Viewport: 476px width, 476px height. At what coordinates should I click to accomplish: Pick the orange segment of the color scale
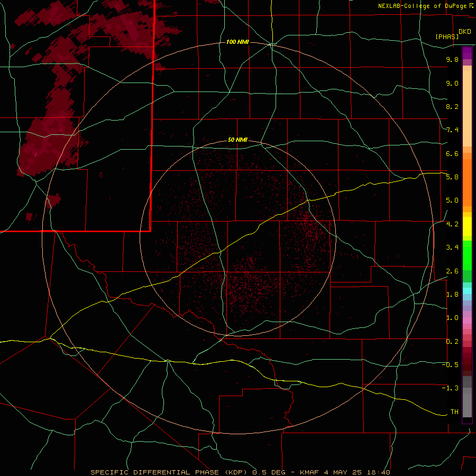tap(467, 183)
